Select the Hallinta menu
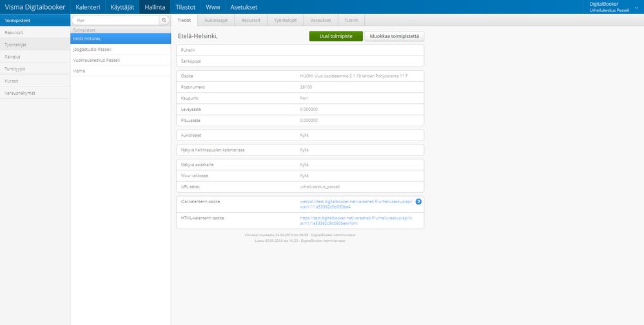Viewport: 644px width, 325px height. (155, 7)
